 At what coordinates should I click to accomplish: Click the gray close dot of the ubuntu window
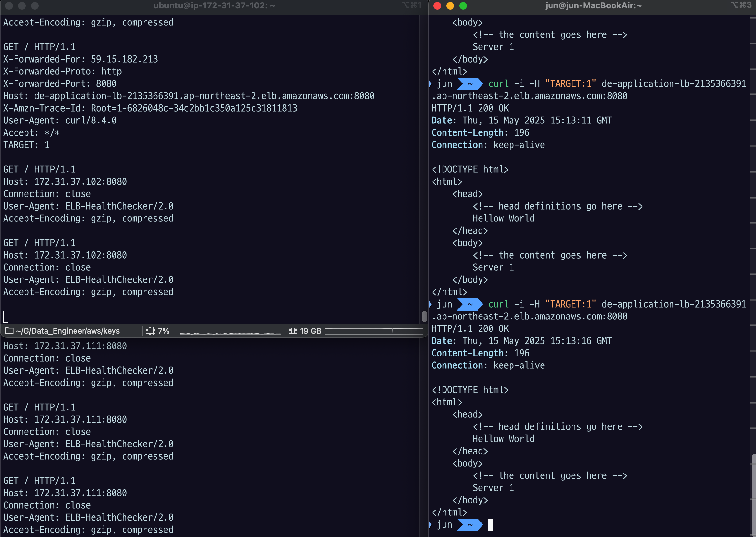click(9, 5)
